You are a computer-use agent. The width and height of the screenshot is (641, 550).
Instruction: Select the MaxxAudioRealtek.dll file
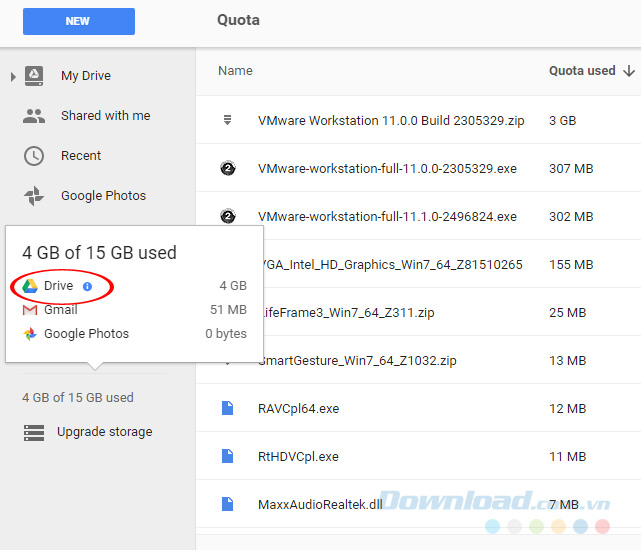pyautogui.click(x=320, y=505)
